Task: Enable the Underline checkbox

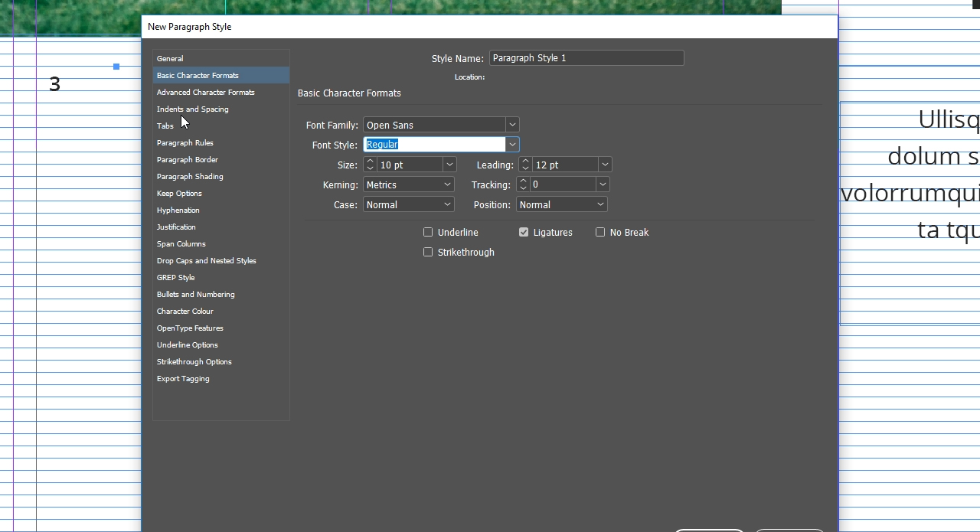Action: (x=428, y=232)
